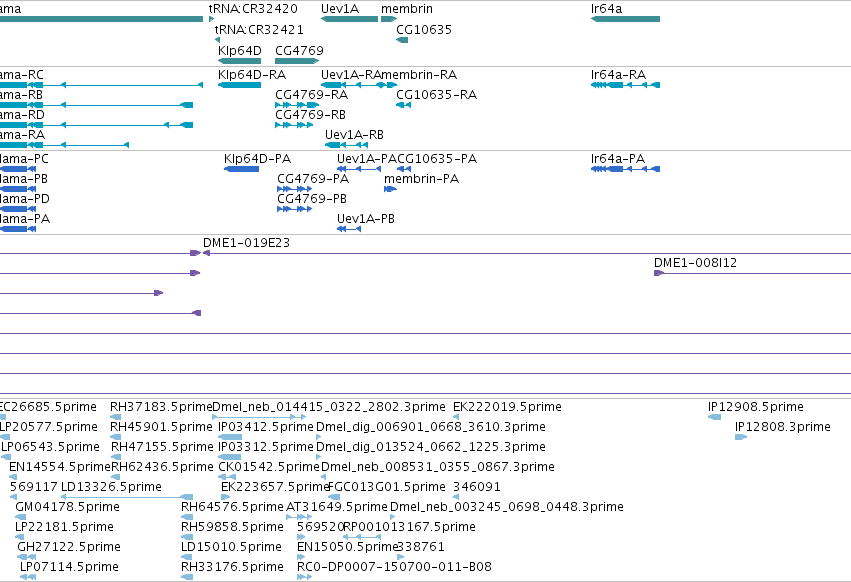Select protein Uev1A-PA

359,169
